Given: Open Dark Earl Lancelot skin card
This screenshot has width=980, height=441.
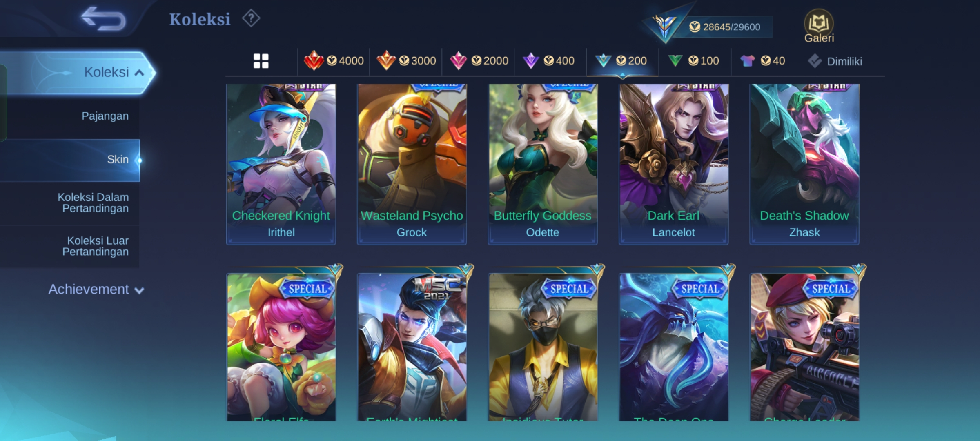Looking at the screenshot, I should pos(673,164).
